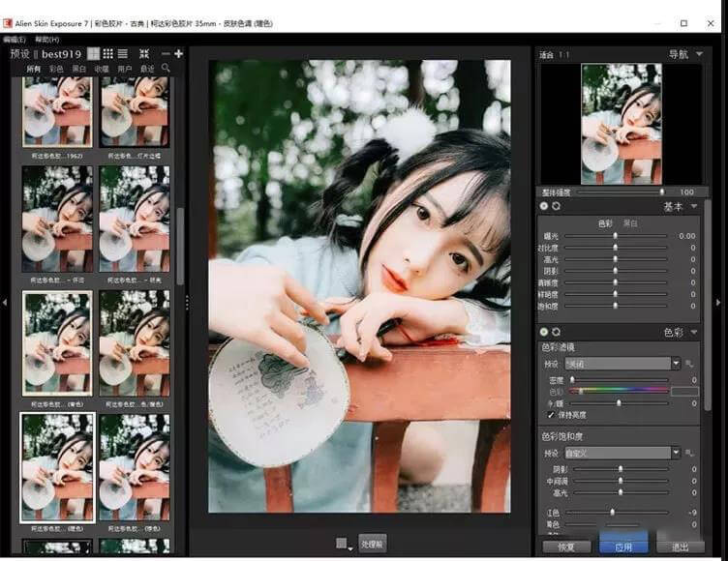The height and width of the screenshot is (561, 728).
Task: Click the minus icon in presets header
Action: (166, 54)
